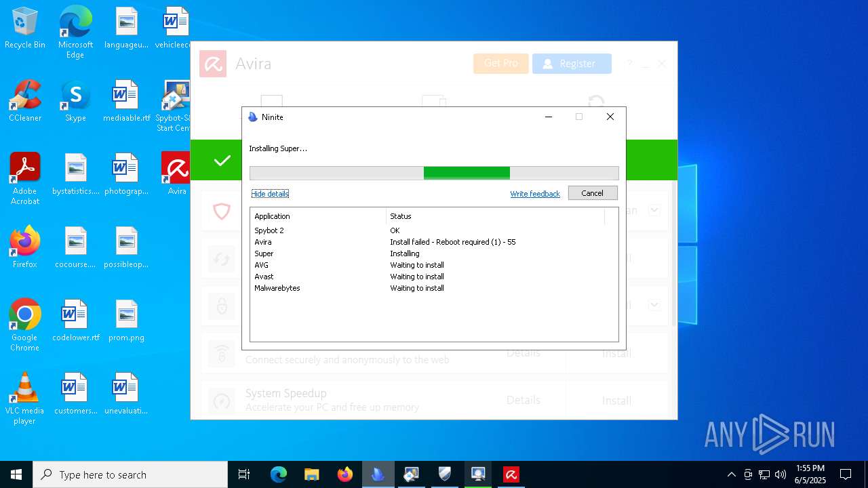Switch to Ninite taskbar icon
The width and height of the screenshot is (868, 488).
(x=378, y=474)
